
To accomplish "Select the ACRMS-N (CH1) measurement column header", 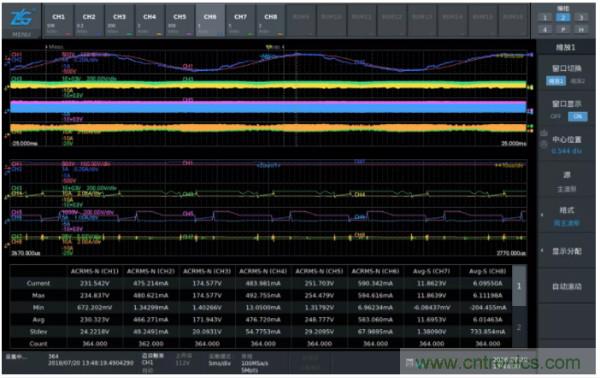I will pos(95,271).
